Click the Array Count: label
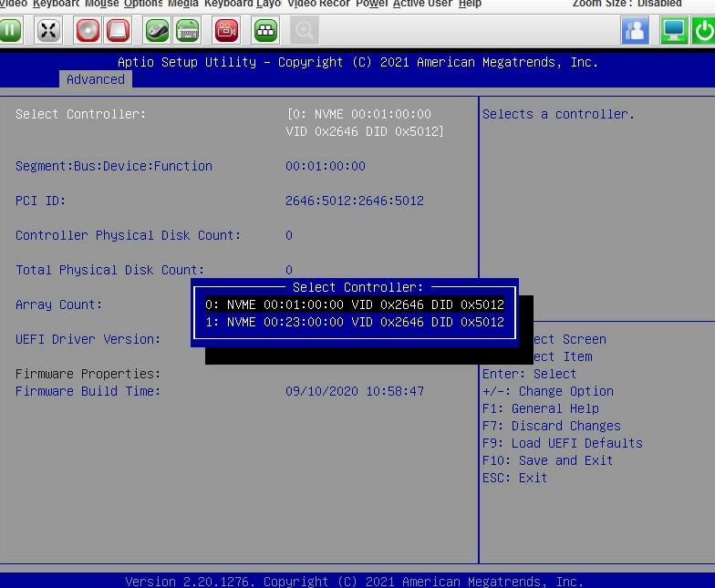Screen dimensions: 715x588 tap(58, 304)
